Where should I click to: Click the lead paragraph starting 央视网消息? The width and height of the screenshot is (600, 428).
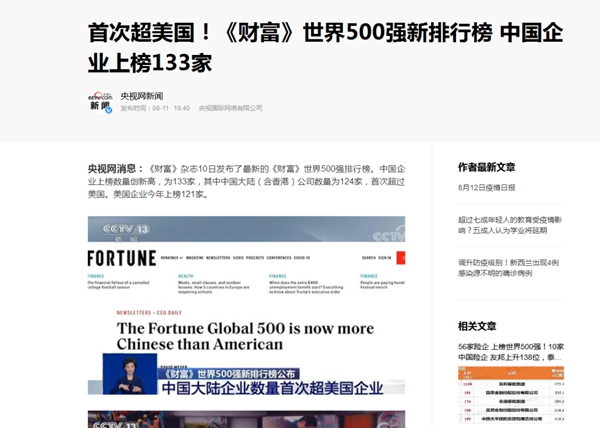click(246, 181)
